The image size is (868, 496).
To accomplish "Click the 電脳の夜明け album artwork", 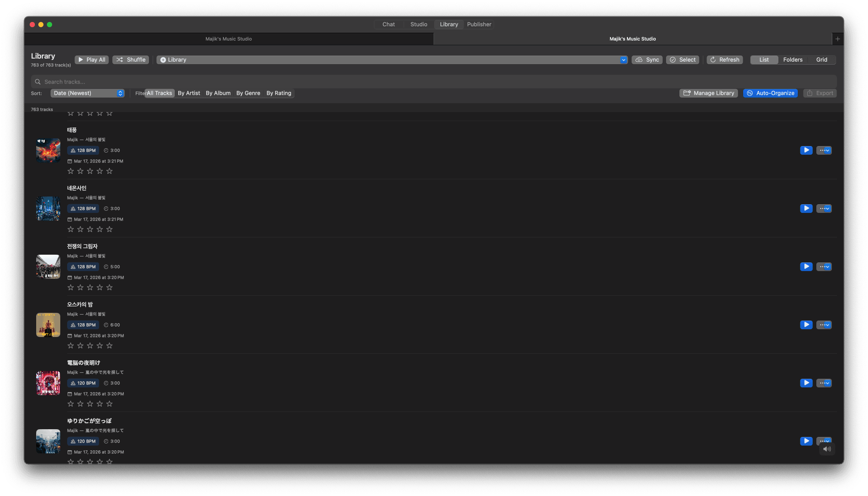I will [48, 383].
